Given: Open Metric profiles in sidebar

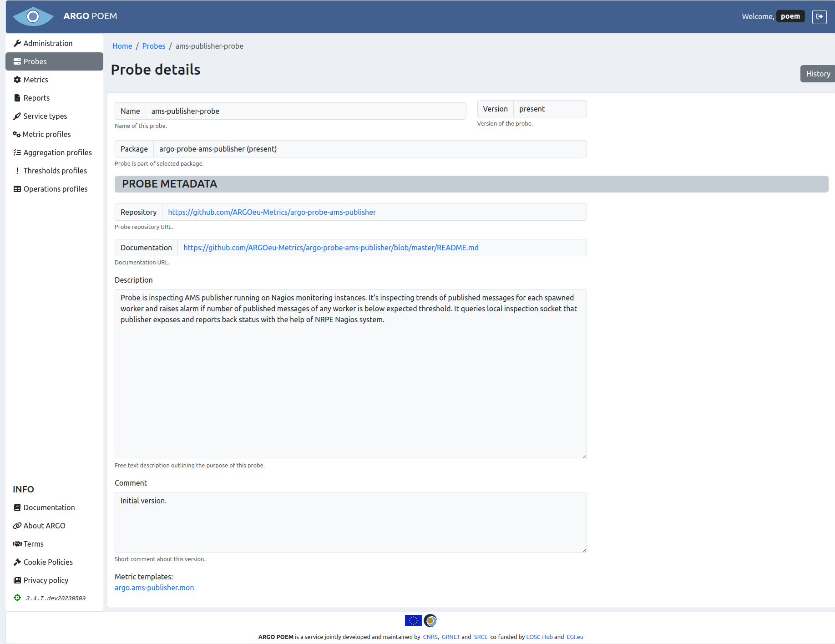Looking at the screenshot, I should point(46,134).
